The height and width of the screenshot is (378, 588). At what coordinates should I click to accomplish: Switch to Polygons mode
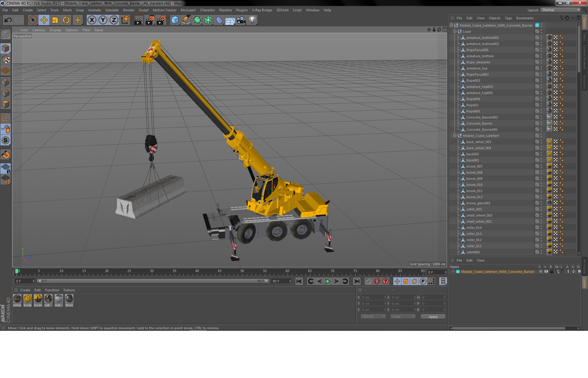(6, 104)
